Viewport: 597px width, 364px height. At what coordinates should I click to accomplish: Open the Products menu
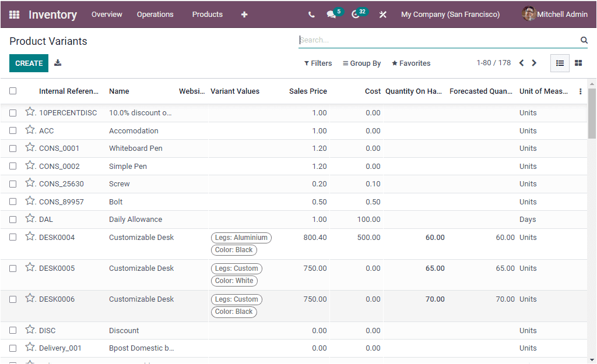(x=207, y=14)
